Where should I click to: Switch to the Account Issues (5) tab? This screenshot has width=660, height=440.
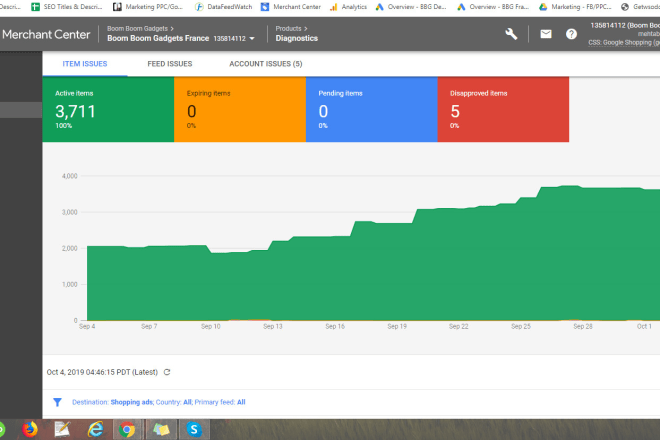(x=266, y=64)
